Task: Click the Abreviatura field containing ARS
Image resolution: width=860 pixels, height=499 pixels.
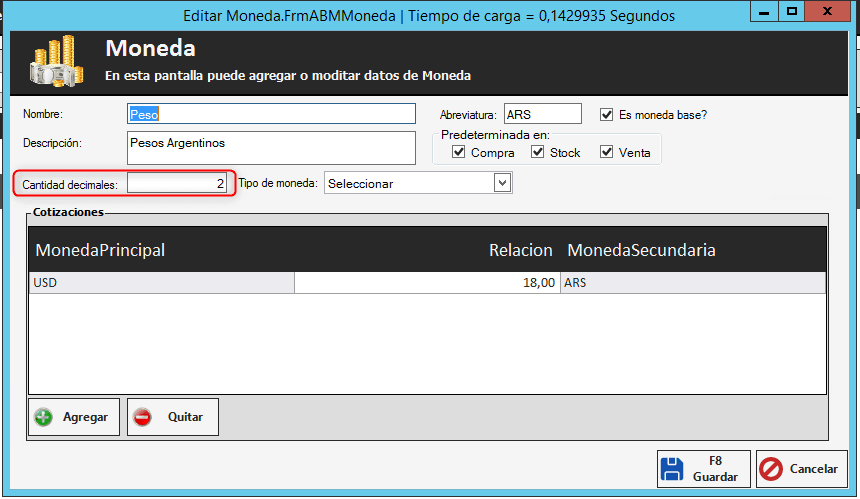Action: (x=541, y=114)
